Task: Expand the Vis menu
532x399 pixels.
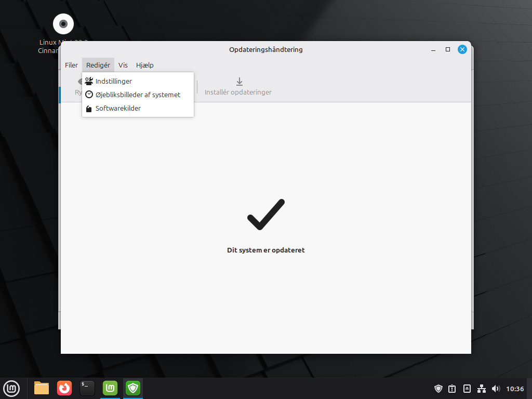Action: click(x=123, y=65)
